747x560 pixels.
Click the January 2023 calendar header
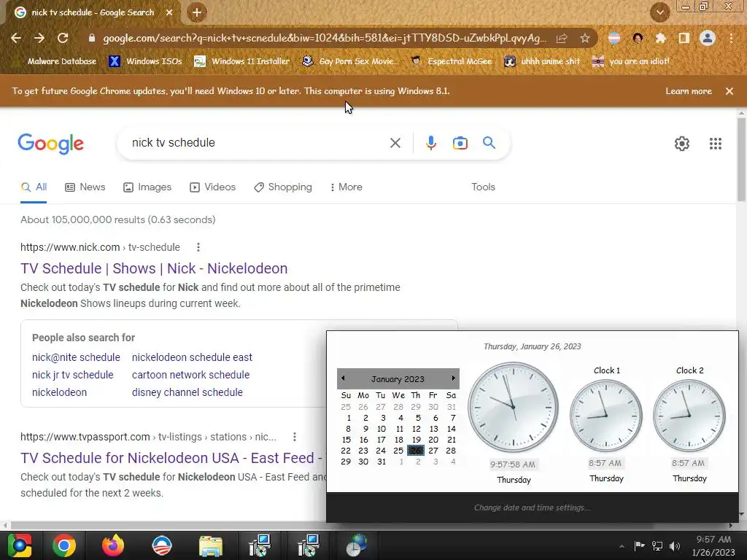coord(398,379)
